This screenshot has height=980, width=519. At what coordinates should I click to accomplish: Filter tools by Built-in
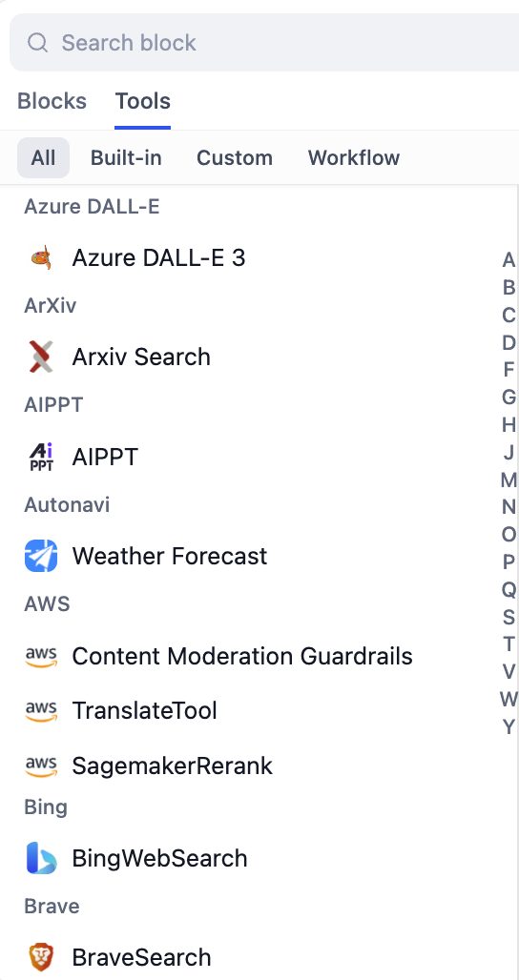(x=126, y=157)
